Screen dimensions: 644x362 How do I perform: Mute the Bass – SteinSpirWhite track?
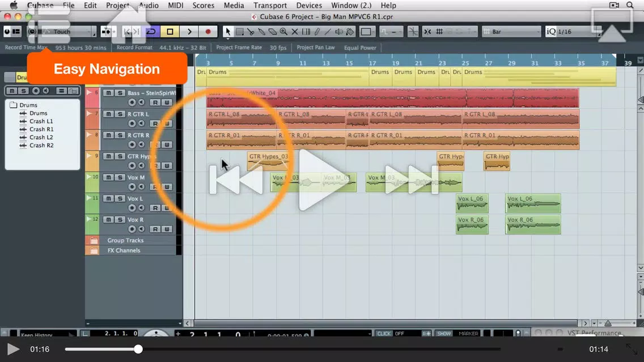click(108, 93)
